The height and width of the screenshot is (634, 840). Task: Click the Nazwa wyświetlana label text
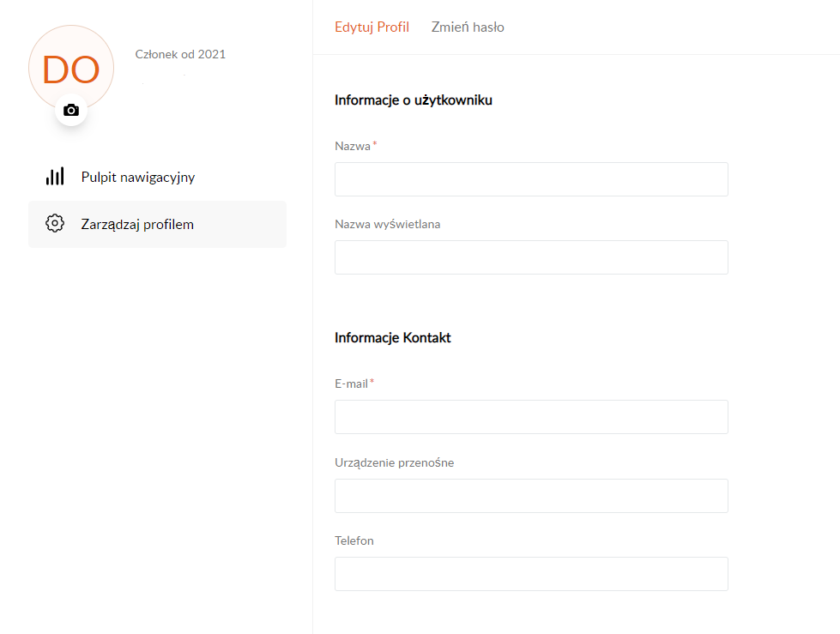click(x=388, y=225)
